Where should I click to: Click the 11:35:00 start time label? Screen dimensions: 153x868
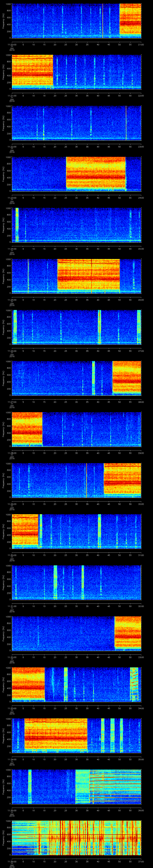[12, 810]
